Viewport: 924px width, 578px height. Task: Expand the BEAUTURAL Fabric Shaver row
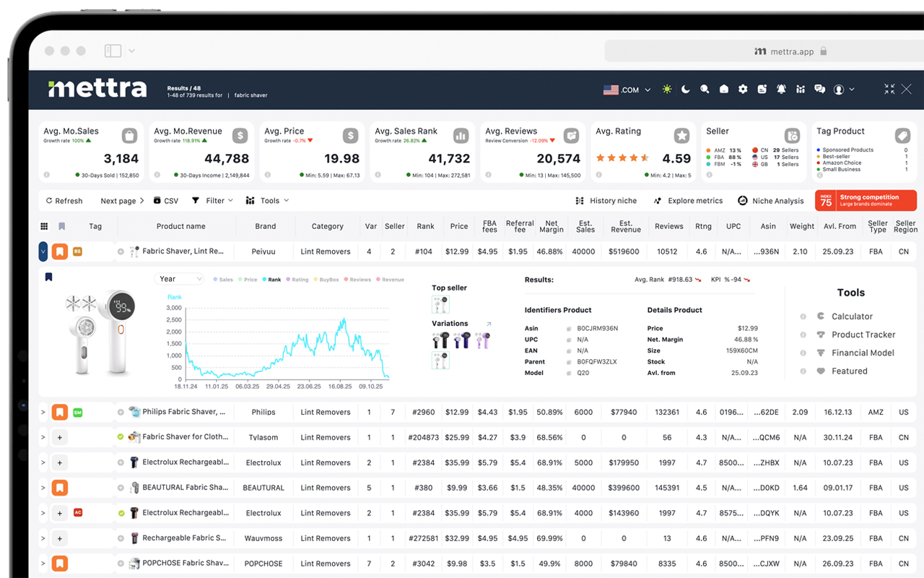coord(43,488)
